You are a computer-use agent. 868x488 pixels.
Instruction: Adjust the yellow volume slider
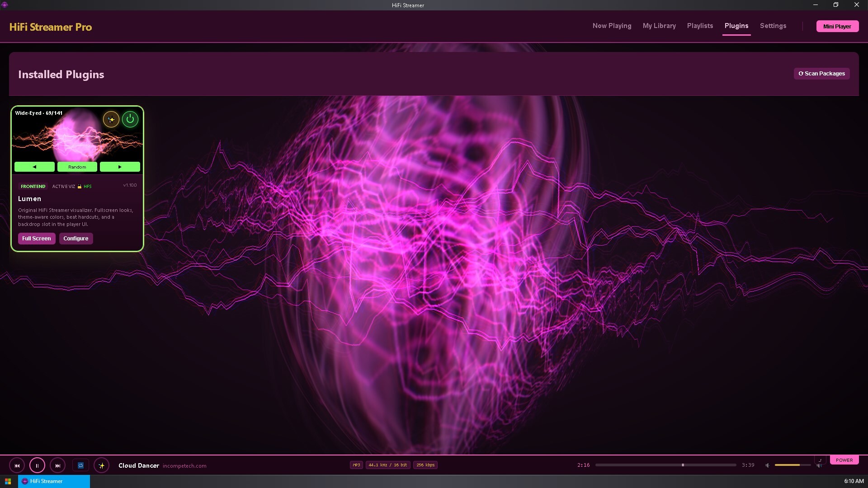pyautogui.click(x=793, y=465)
